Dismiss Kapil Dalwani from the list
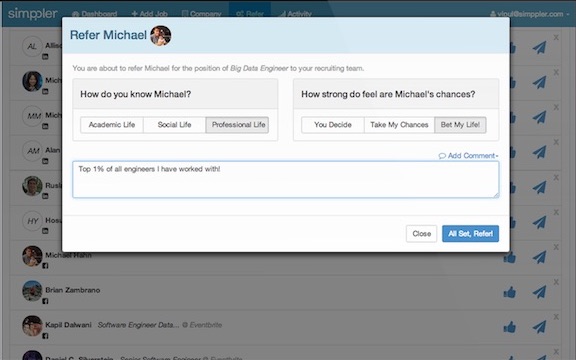The image size is (576, 360). pos(556,317)
